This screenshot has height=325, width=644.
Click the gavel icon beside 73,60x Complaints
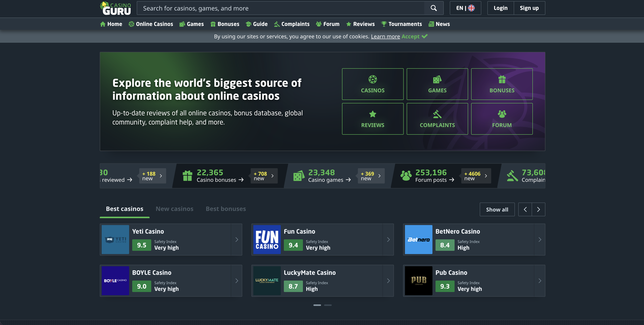(x=512, y=175)
